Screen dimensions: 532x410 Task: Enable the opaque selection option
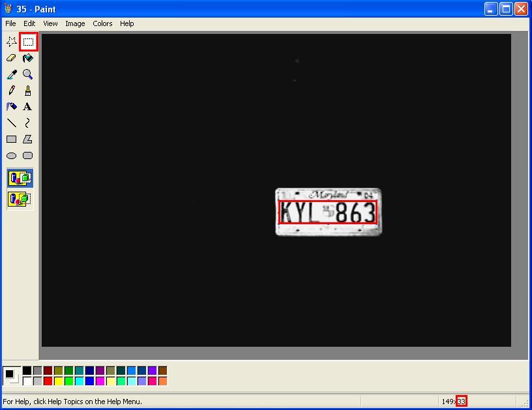(x=20, y=178)
